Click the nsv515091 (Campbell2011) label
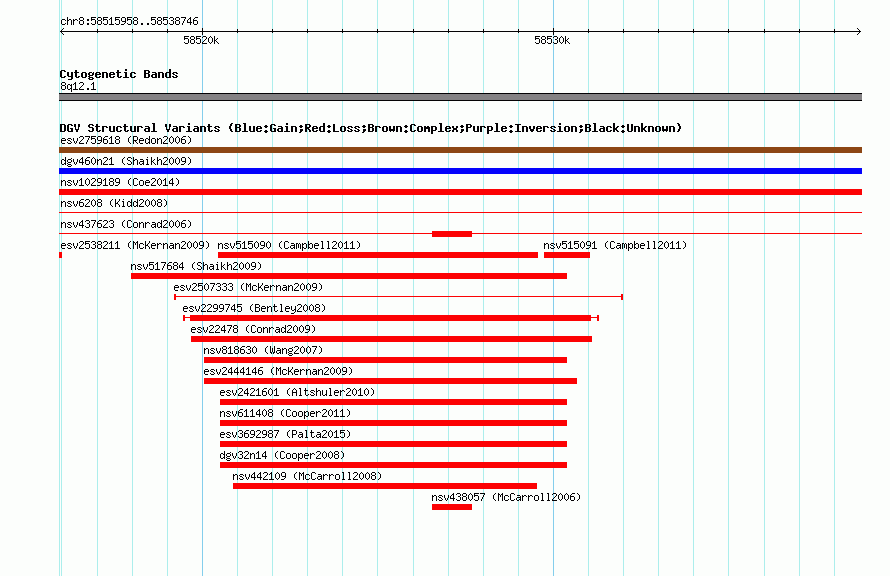 (x=615, y=245)
